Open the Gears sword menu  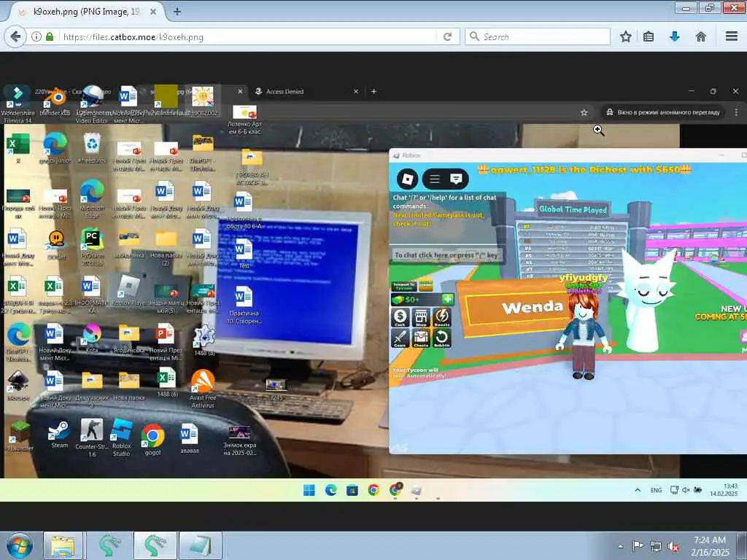(400, 338)
